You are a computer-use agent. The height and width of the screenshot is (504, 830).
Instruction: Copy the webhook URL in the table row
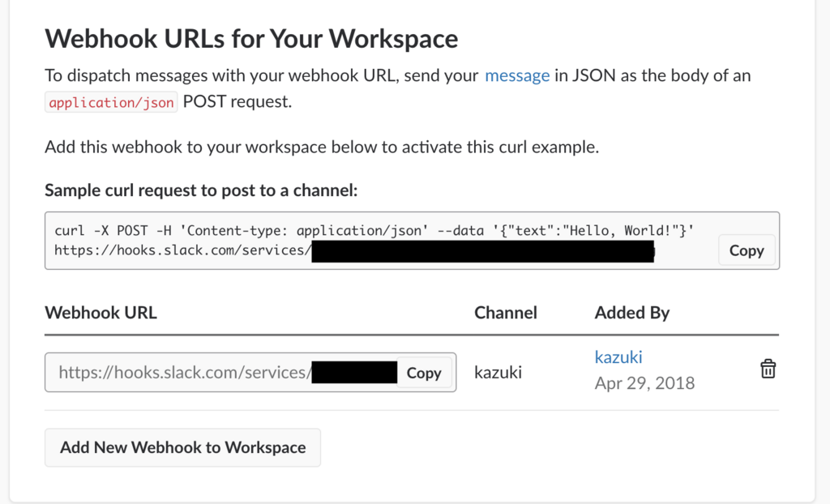(x=424, y=373)
